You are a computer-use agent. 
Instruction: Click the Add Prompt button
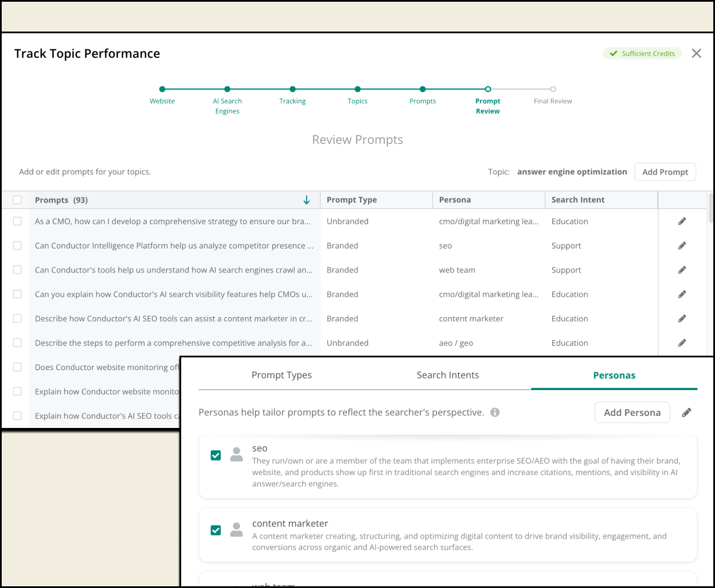click(x=665, y=172)
